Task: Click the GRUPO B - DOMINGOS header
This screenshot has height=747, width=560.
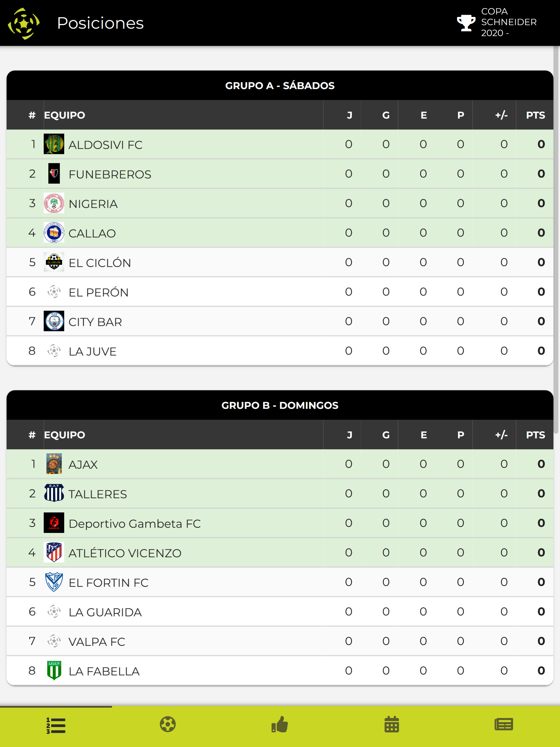Action: click(x=280, y=405)
